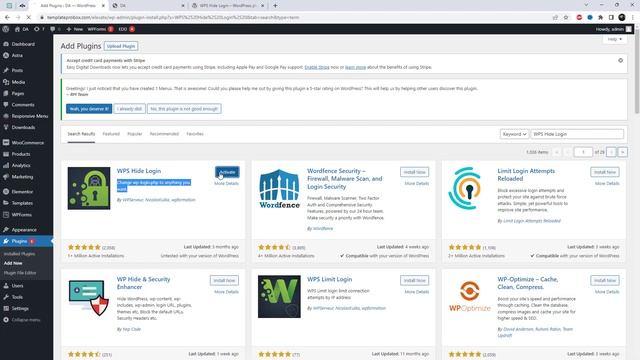Open Tools in the sidebar
640x360 pixels.
17,297
